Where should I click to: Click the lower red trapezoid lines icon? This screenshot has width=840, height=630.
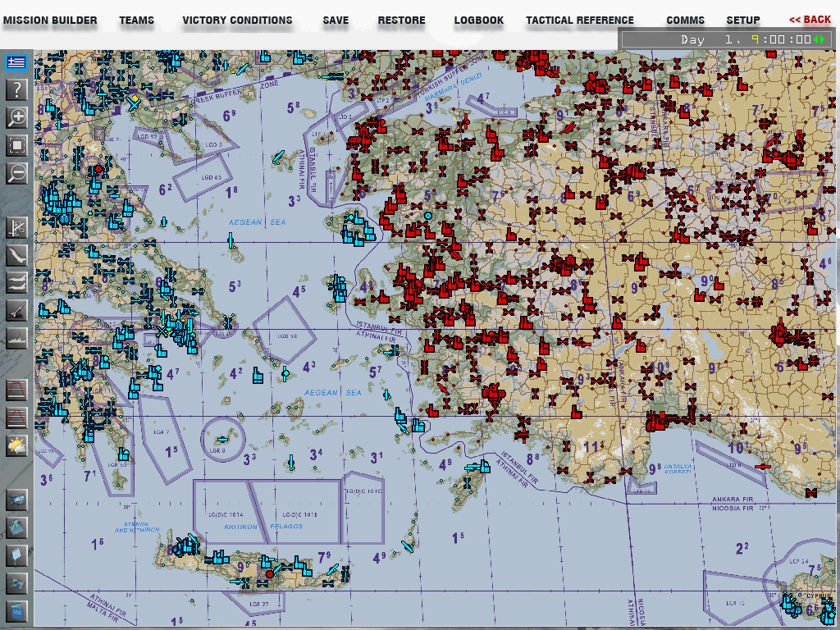[x=16, y=418]
